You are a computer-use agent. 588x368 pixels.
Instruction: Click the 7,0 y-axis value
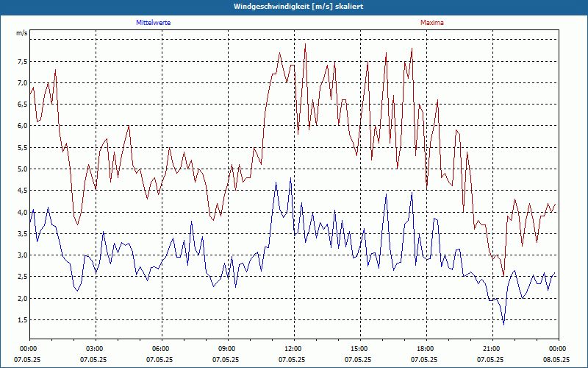coord(22,82)
